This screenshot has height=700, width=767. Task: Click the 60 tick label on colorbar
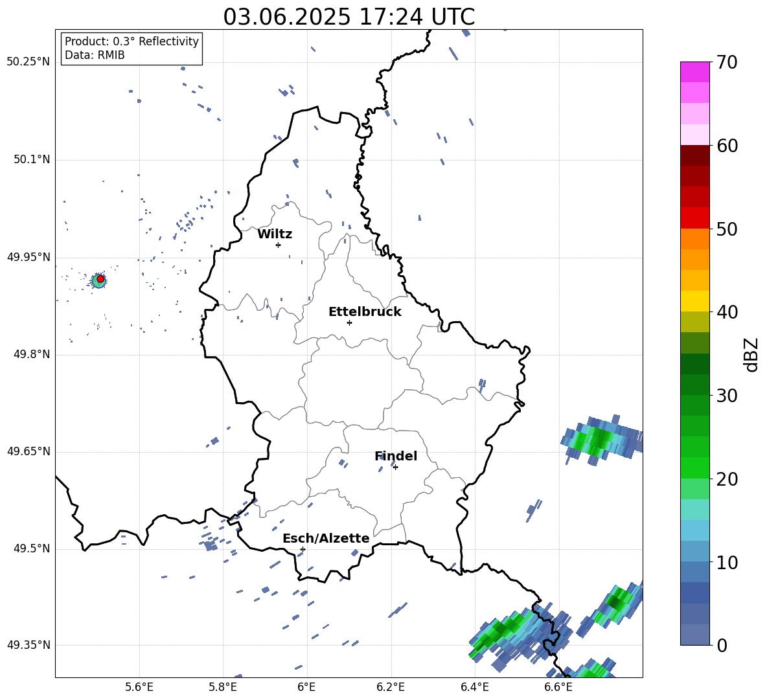pos(727,146)
